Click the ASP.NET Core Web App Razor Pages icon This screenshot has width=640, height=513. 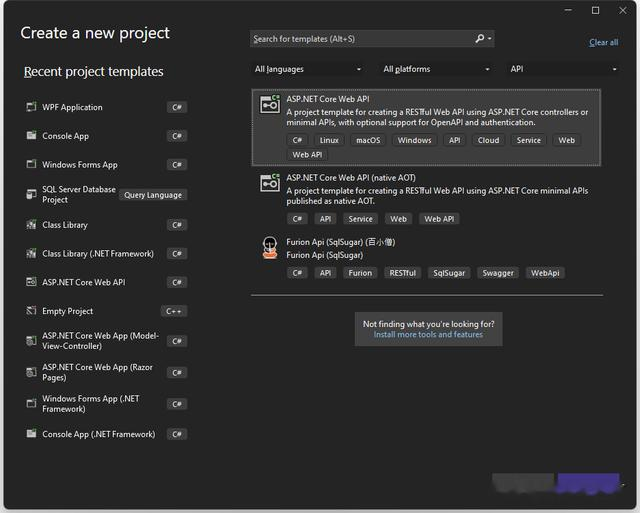pyautogui.click(x=31, y=372)
